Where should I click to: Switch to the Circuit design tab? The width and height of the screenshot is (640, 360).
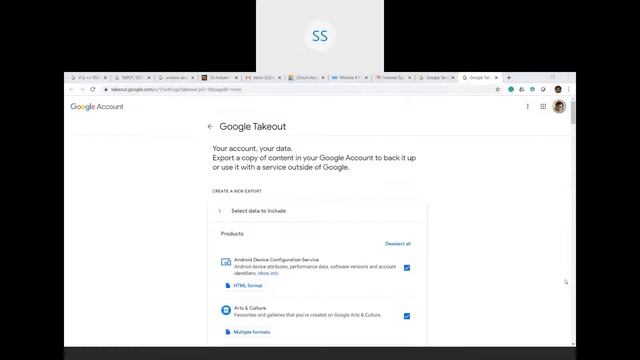click(x=306, y=78)
